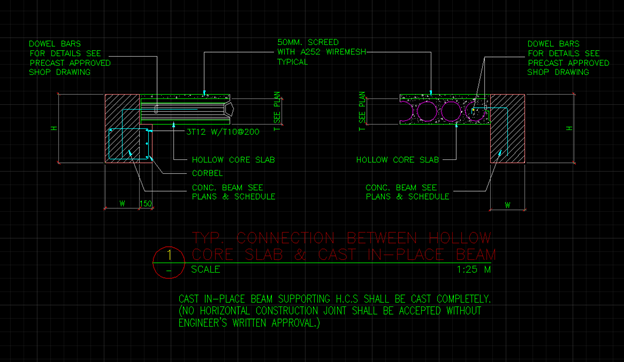Click the right HOLLOW CORE SLAB label

point(398,160)
